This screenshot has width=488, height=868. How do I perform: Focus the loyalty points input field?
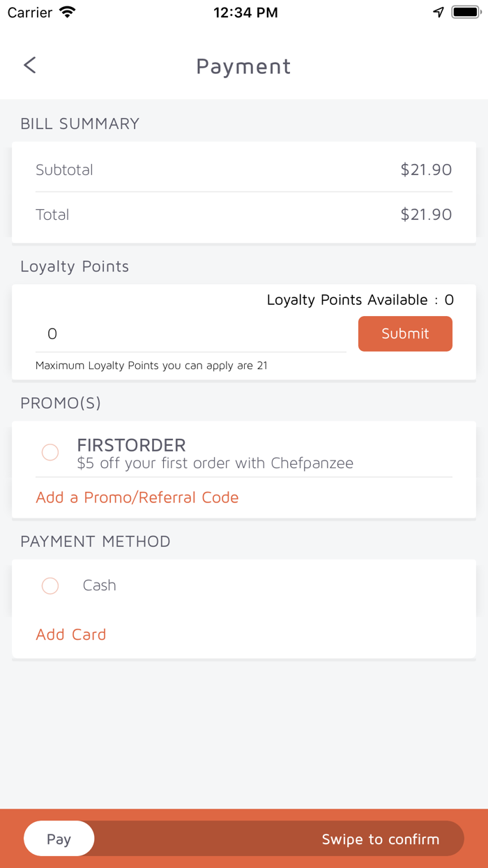tap(190, 334)
